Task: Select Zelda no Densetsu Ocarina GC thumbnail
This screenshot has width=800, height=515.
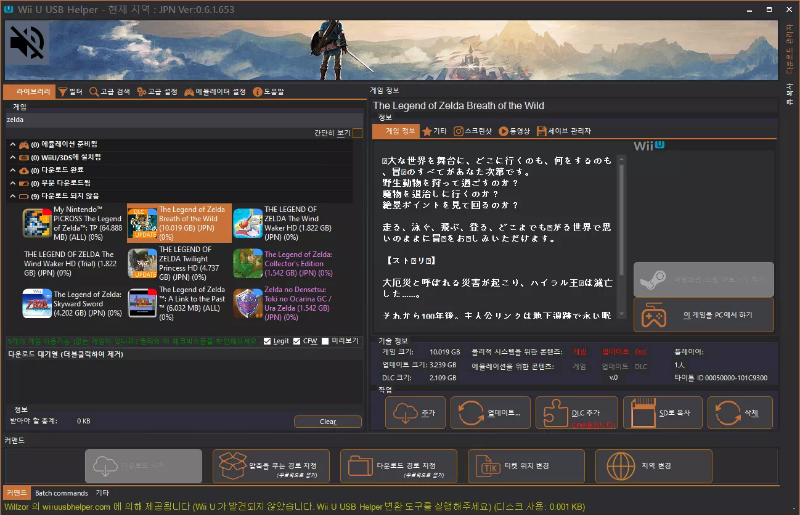Action: [x=247, y=303]
